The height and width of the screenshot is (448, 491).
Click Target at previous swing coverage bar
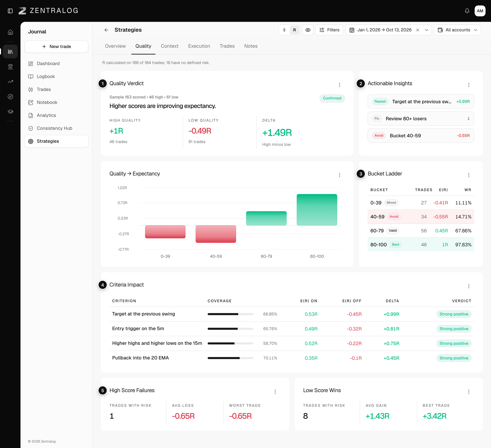pyautogui.click(x=230, y=314)
